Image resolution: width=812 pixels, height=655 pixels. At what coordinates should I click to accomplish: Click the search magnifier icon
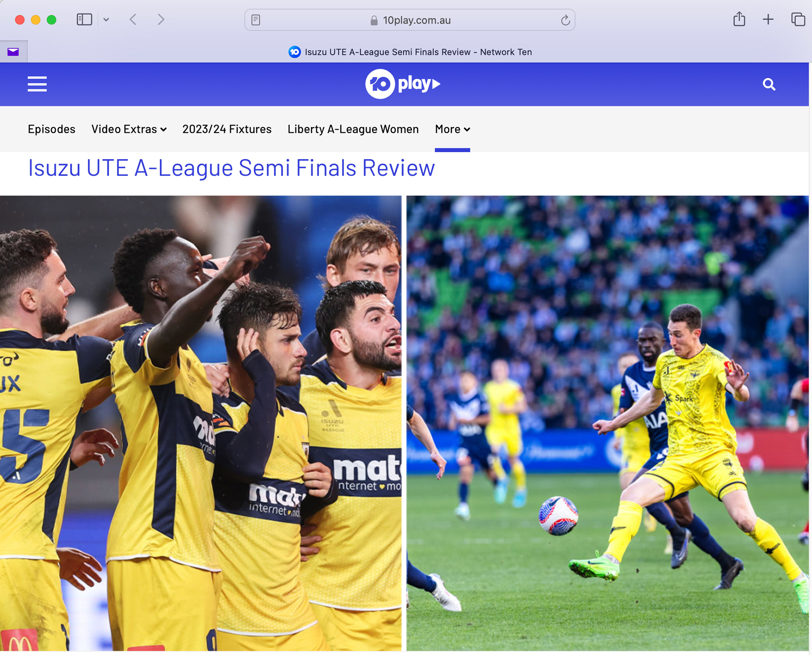(x=768, y=85)
